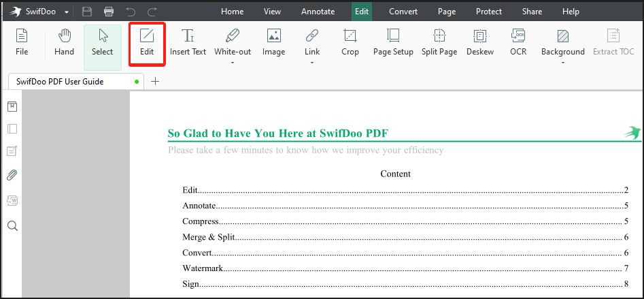This screenshot has height=299, width=644.
Task: Activate the Select cursor tool
Action: [x=102, y=47]
